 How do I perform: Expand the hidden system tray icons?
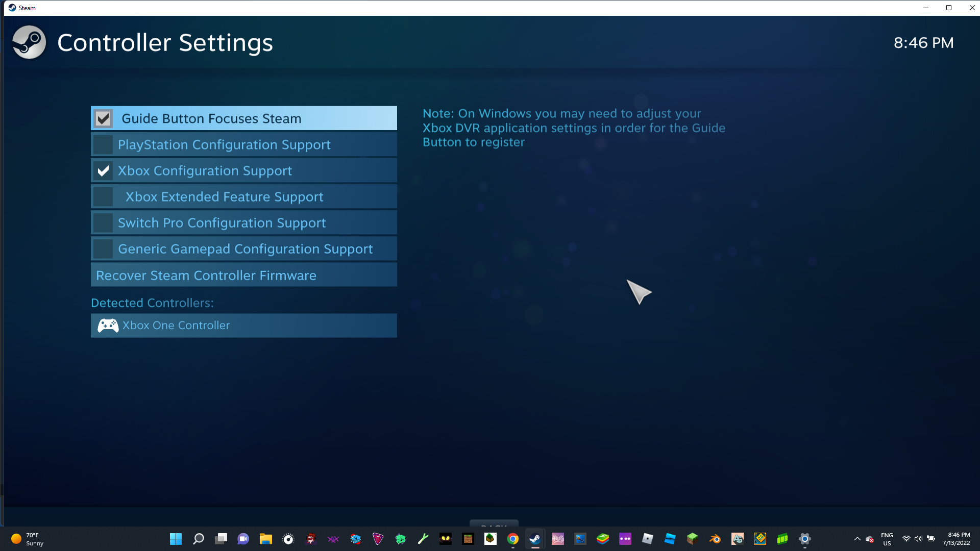click(x=857, y=539)
